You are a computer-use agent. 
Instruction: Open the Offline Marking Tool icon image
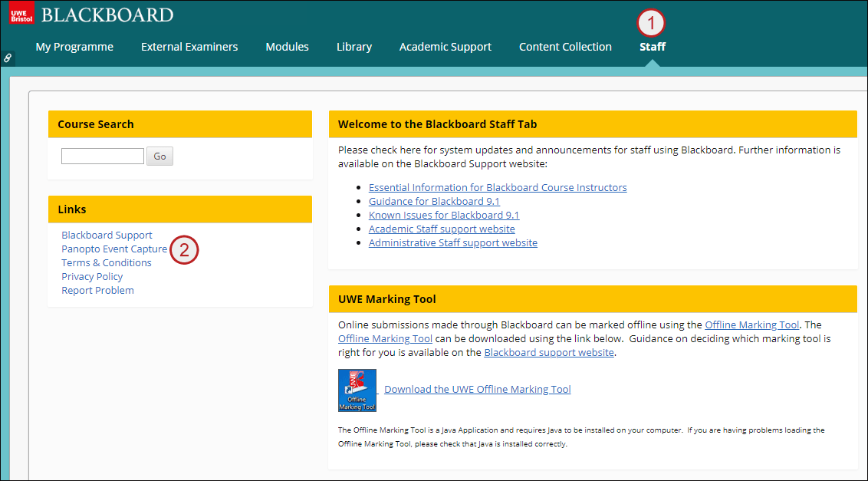tap(357, 390)
